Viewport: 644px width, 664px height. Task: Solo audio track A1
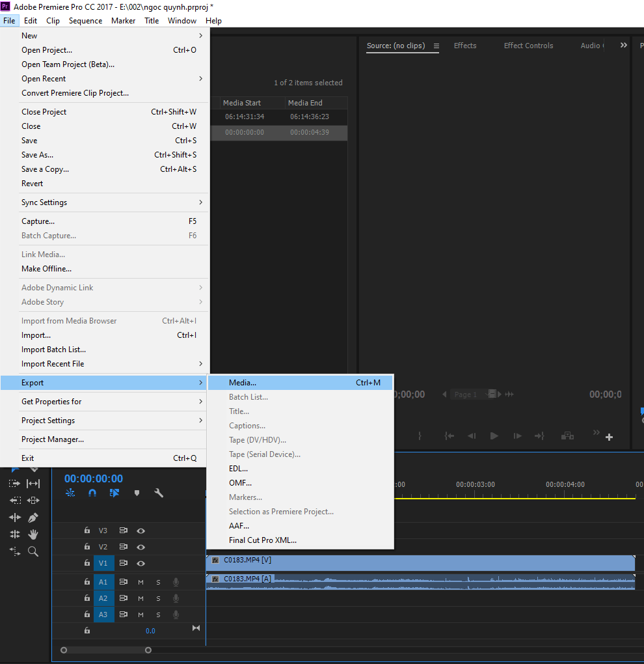[158, 582]
